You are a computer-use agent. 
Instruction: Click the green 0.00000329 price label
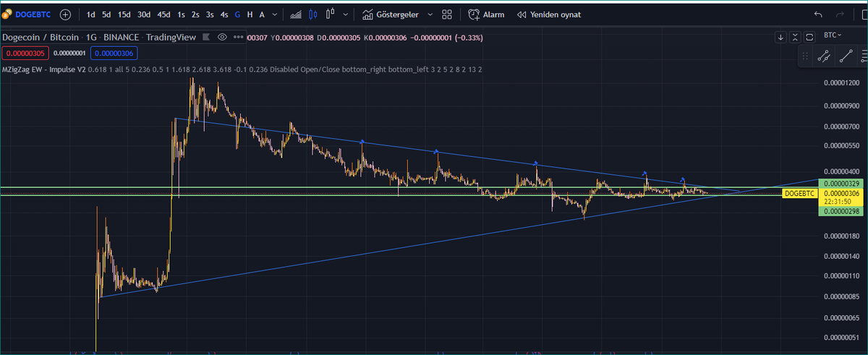[x=840, y=184]
